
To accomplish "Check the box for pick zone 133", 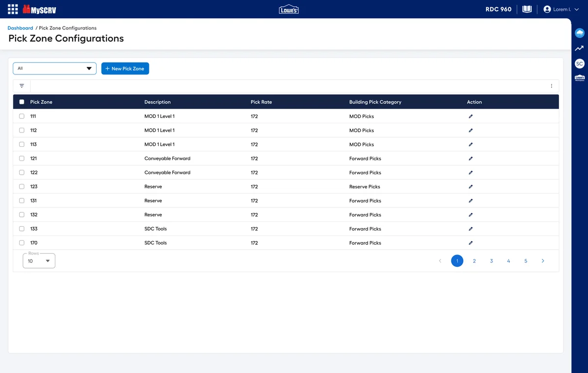I will pyautogui.click(x=22, y=229).
